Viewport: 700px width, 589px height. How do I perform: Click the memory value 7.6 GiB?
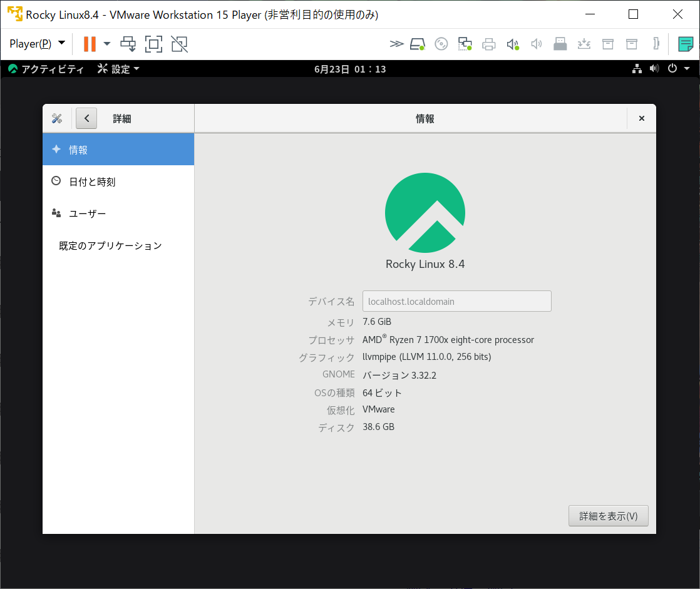click(377, 322)
